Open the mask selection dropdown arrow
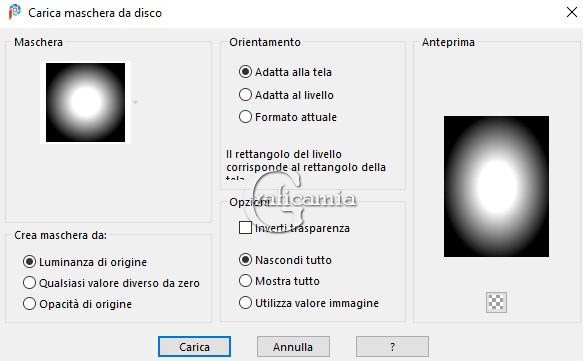This screenshot has height=361, width=583. tap(136, 102)
